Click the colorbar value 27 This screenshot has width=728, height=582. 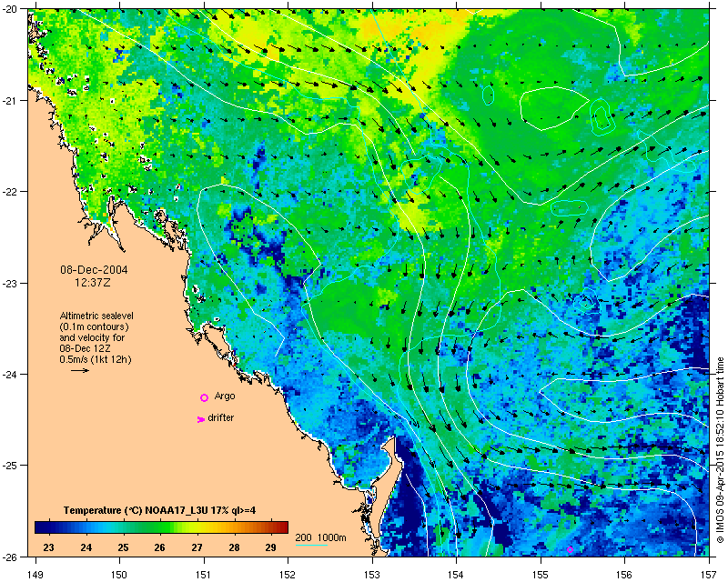[x=197, y=547]
